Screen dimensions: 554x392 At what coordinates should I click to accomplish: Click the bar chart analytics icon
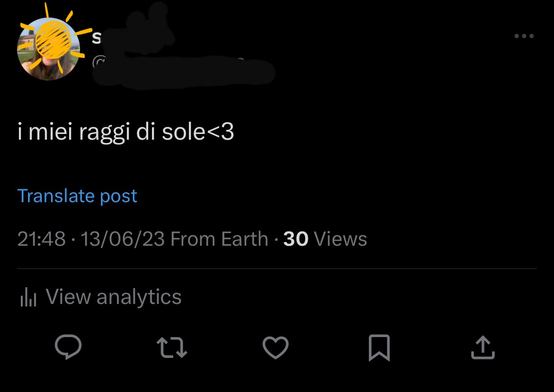click(x=28, y=298)
